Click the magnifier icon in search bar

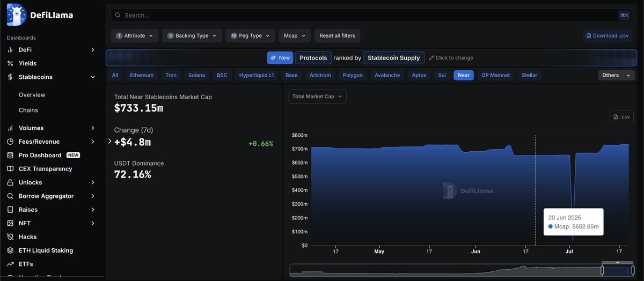tap(118, 15)
